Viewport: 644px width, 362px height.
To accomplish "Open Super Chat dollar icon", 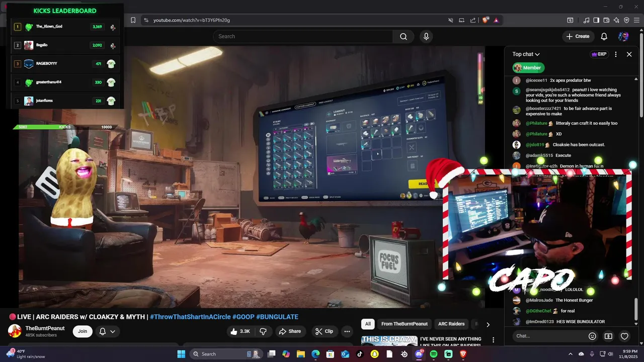I will [x=608, y=336].
